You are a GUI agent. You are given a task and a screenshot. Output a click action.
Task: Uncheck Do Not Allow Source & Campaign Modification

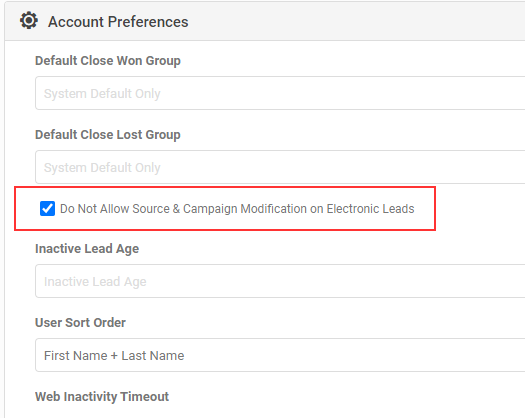point(47,209)
